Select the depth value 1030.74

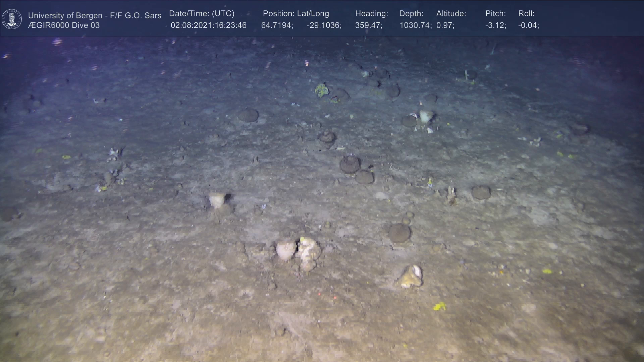pyautogui.click(x=415, y=25)
